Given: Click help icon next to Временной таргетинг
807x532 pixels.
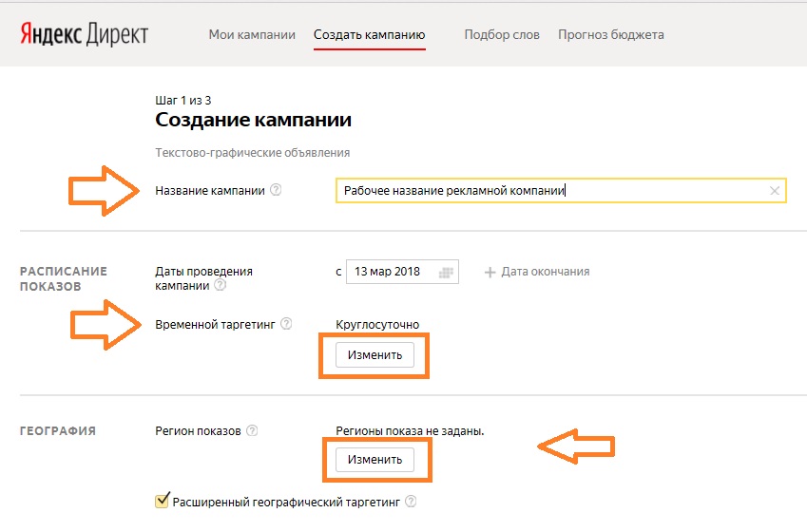Looking at the screenshot, I should click(286, 324).
